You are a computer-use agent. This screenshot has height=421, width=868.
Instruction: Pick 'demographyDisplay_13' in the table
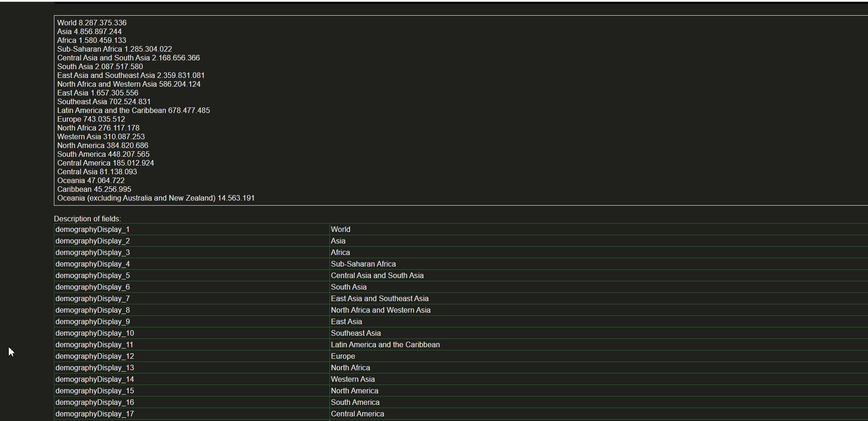click(192, 368)
